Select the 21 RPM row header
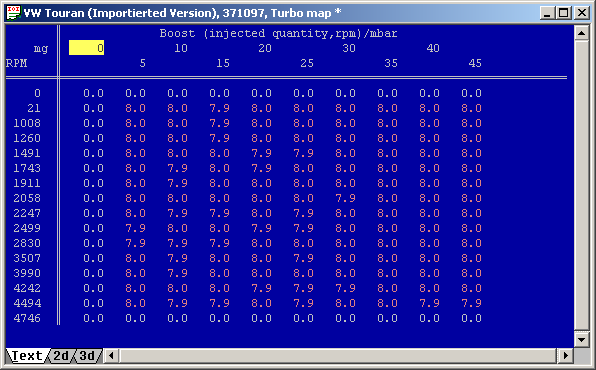The width and height of the screenshot is (596, 370). [34, 108]
